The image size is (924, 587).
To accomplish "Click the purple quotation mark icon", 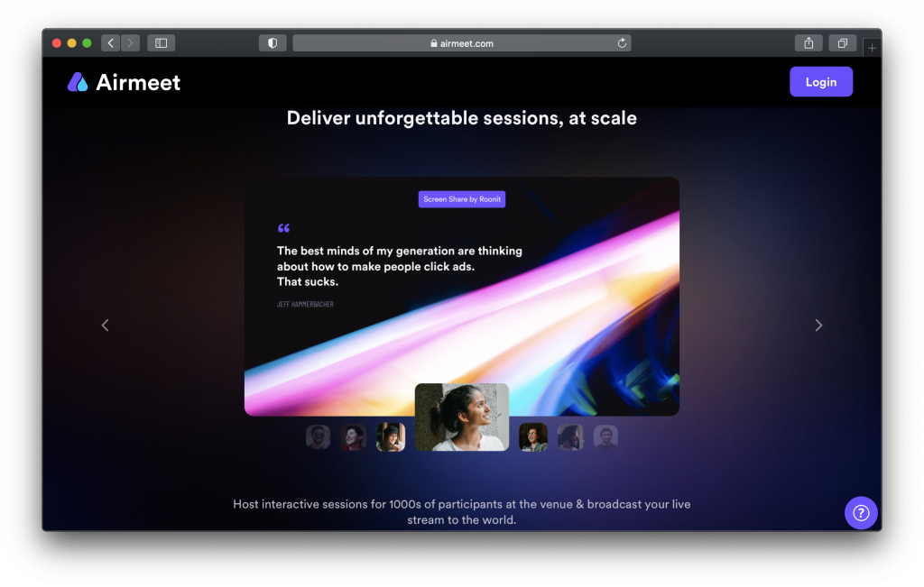I will [x=283, y=228].
